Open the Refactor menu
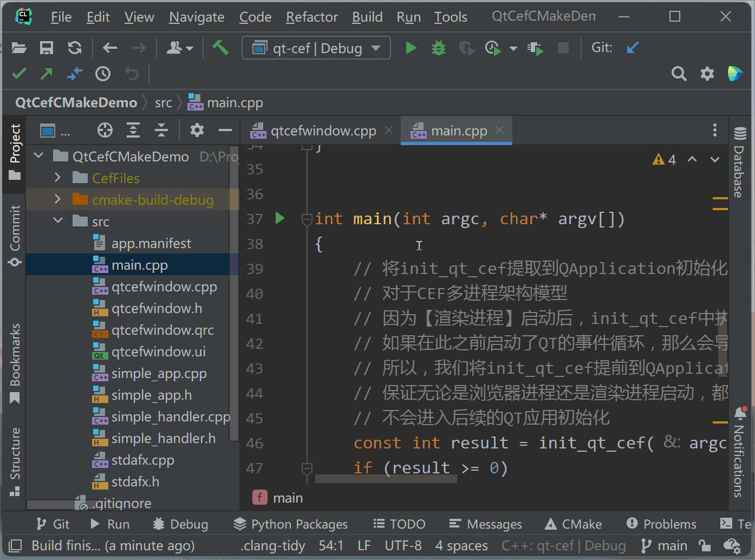755x560 pixels. click(312, 17)
